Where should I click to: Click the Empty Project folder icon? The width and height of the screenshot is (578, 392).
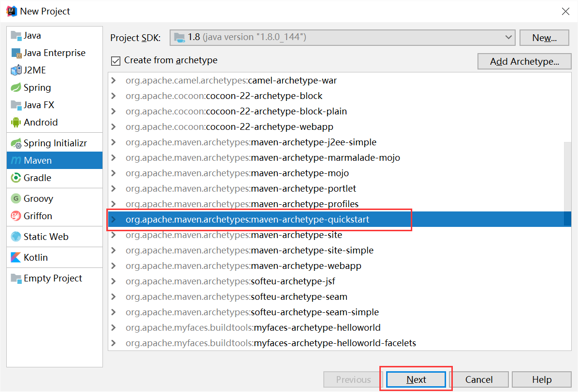pyautogui.click(x=16, y=278)
